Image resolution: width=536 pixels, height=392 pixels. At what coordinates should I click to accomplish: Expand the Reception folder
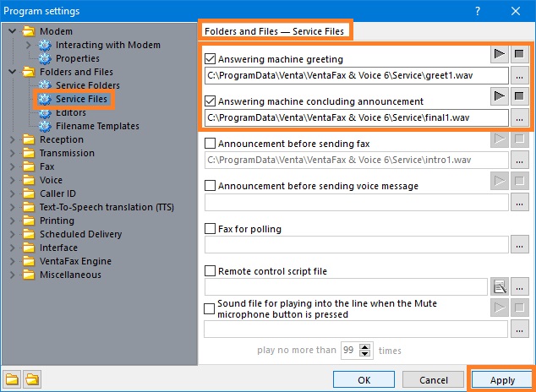tap(13, 139)
